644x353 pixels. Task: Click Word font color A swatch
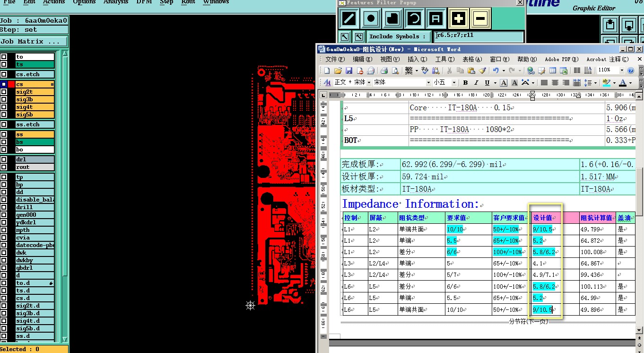(x=622, y=82)
